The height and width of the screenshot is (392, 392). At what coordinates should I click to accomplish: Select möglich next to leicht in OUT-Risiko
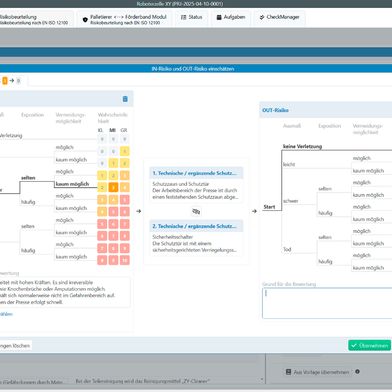[x=362, y=158]
